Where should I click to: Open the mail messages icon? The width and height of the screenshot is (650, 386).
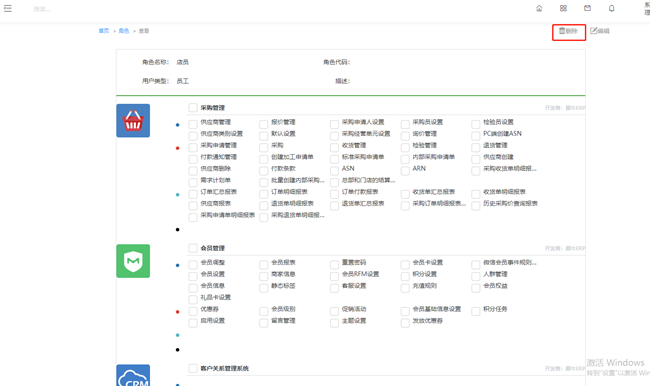(587, 8)
